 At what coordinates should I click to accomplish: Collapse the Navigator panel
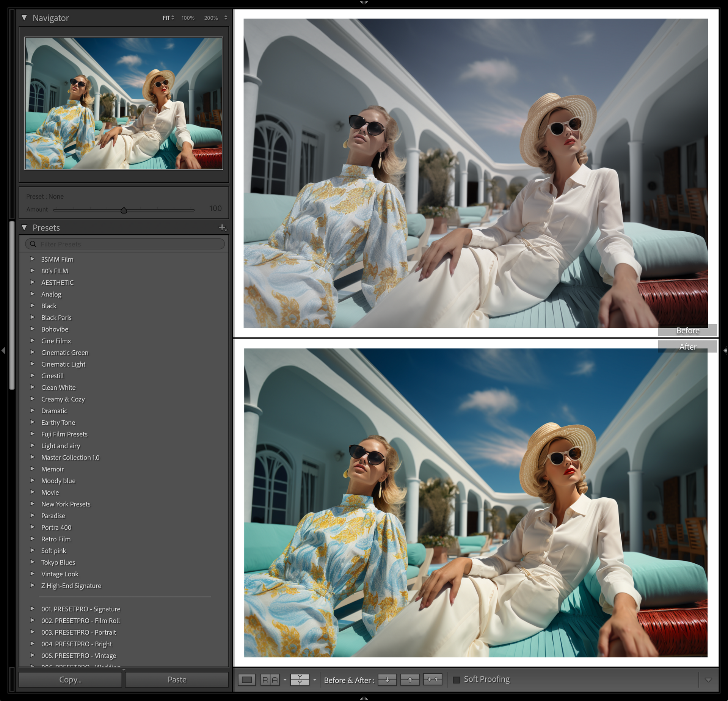[24, 18]
